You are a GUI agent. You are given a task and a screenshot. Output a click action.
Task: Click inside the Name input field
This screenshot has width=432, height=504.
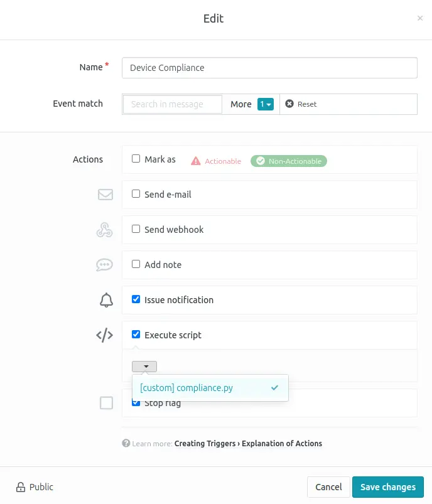click(269, 68)
